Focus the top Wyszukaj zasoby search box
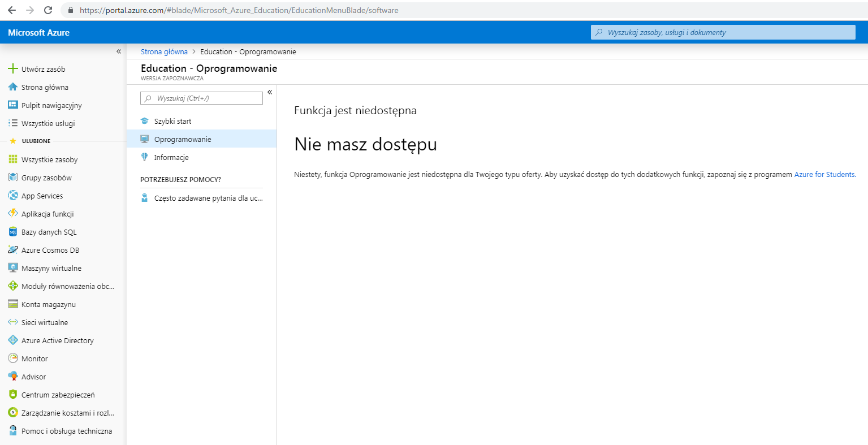 click(723, 32)
